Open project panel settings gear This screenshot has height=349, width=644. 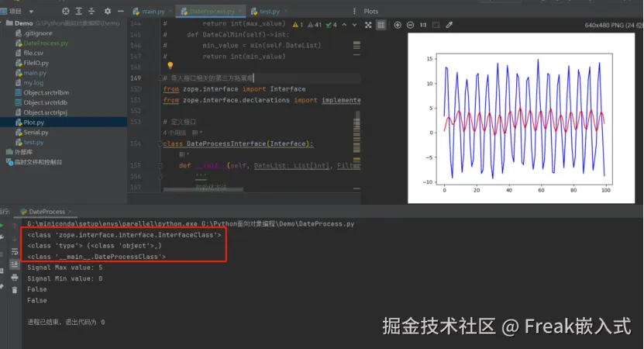107,11
